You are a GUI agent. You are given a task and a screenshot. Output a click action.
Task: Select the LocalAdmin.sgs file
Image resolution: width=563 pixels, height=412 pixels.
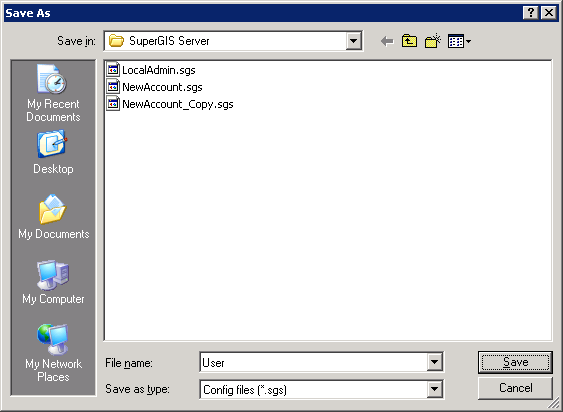click(151, 70)
